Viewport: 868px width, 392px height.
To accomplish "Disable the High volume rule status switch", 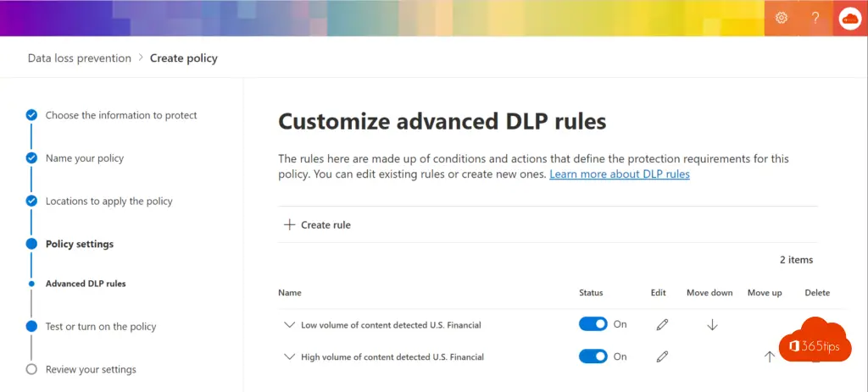I will point(593,356).
